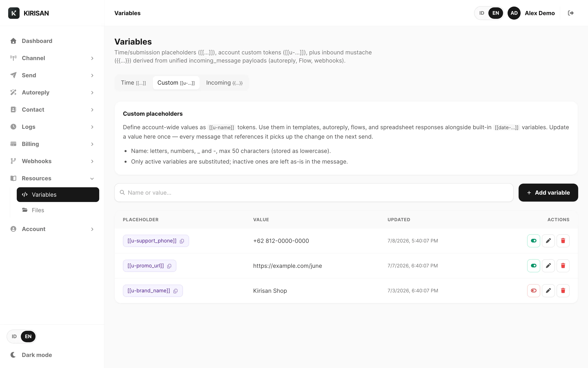The width and height of the screenshot is (588, 368).
Task: Click the [[u-support_phone]] placeholder chip
Action: 156,241
